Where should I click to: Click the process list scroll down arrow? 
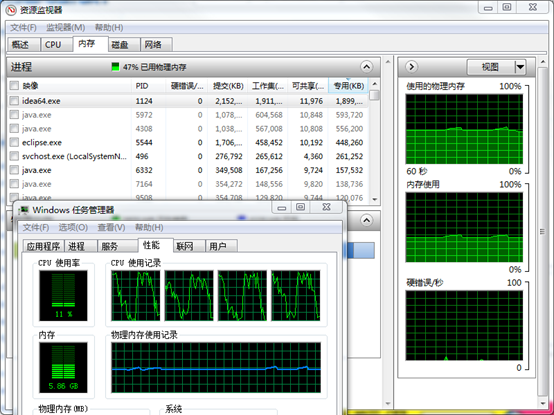pyautogui.click(x=375, y=200)
